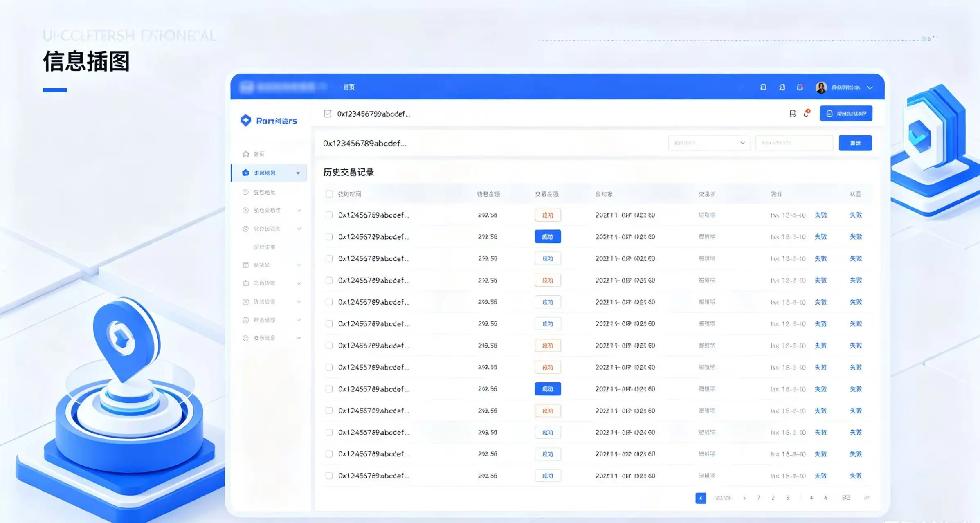Select the highlighted blue sidebar menu item
The image size is (980, 523).
269,173
